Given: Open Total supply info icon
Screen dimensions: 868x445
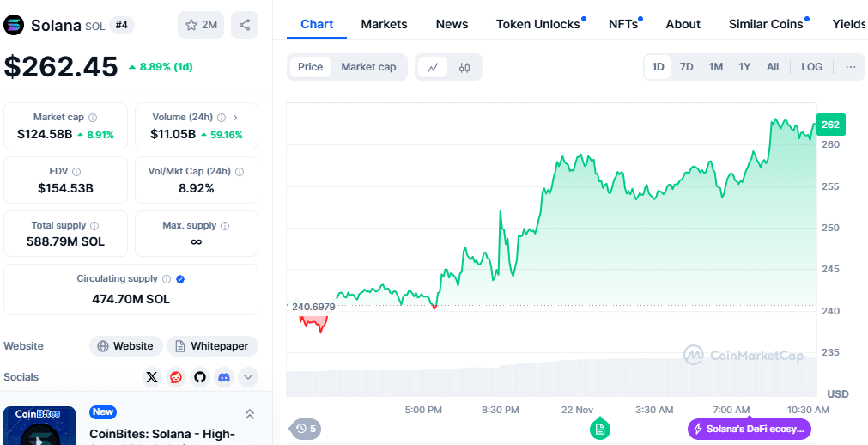Looking at the screenshot, I should pos(94,226).
